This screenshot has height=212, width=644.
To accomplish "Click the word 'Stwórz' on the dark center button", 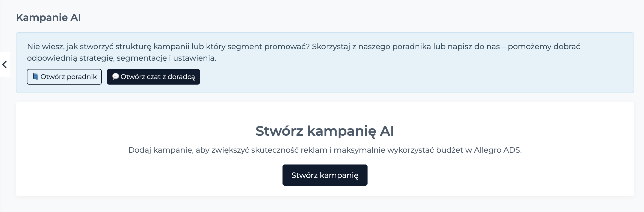I will click(304, 175).
